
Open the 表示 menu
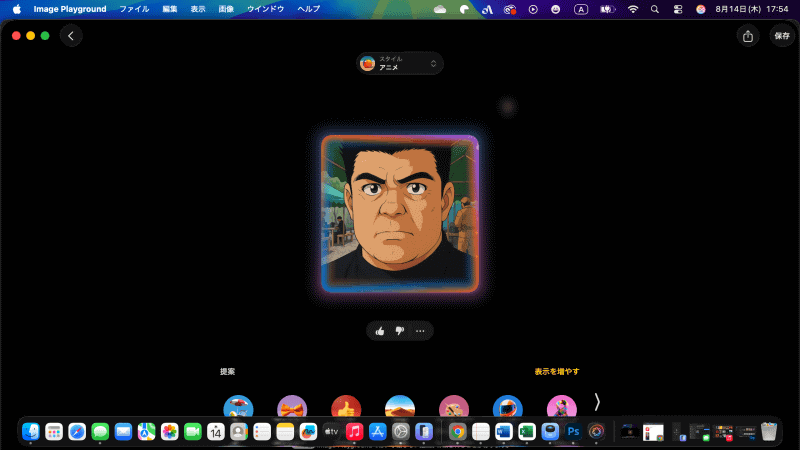pos(198,9)
